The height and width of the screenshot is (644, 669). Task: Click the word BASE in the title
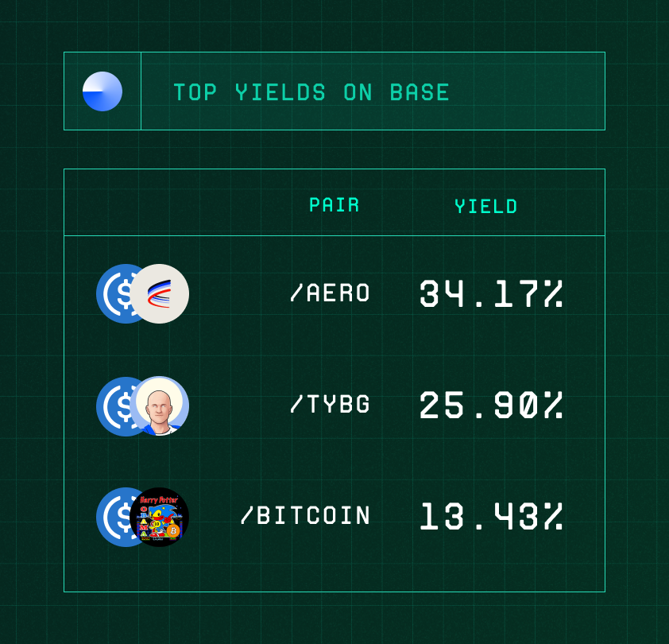coord(420,92)
